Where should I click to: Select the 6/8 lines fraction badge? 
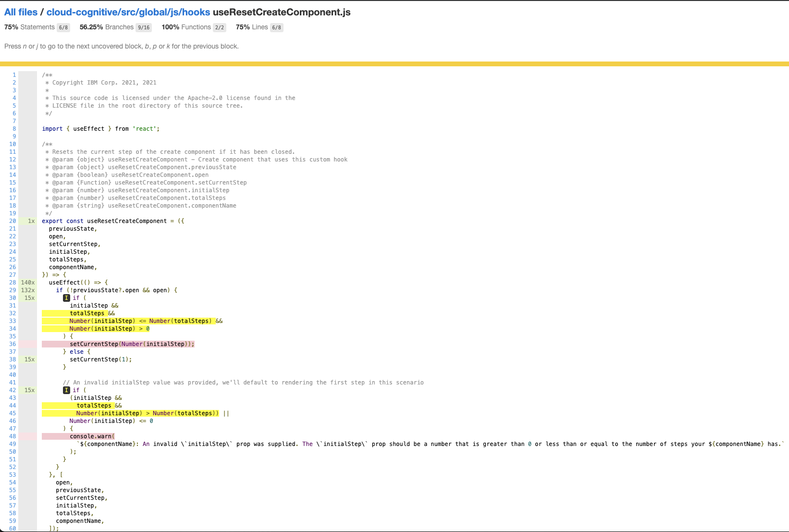pyautogui.click(x=277, y=27)
